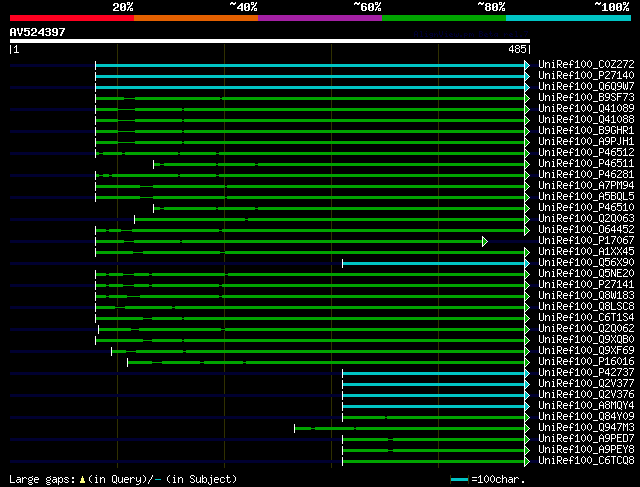Select the UniRef100_P46281 label
Image resolution: width=640 pixels, height=487 pixels.
coord(586,174)
